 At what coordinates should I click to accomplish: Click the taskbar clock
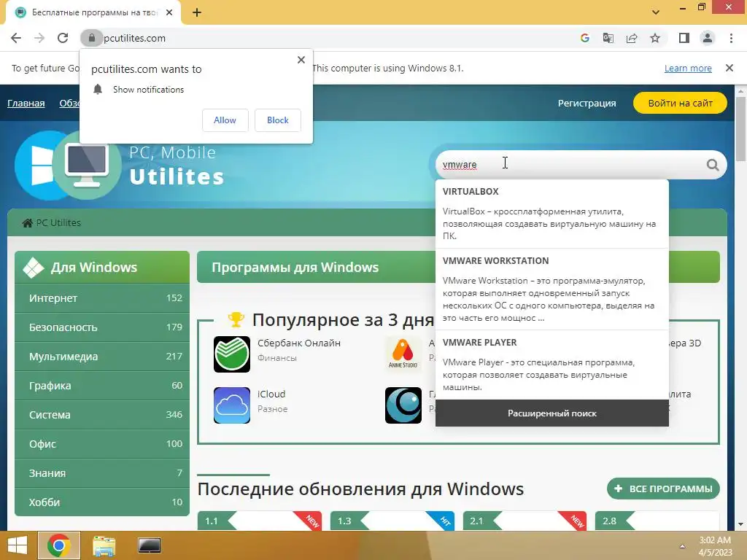(x=715, y=546)
